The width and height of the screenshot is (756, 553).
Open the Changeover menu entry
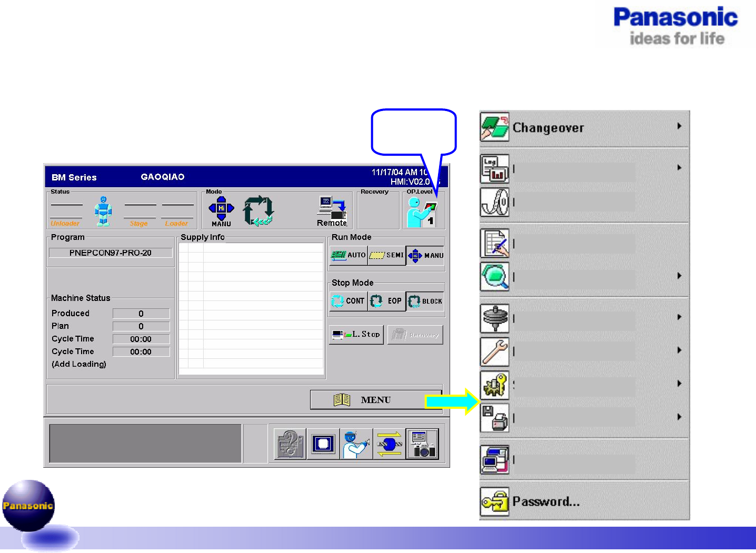[x=584, y=128]
